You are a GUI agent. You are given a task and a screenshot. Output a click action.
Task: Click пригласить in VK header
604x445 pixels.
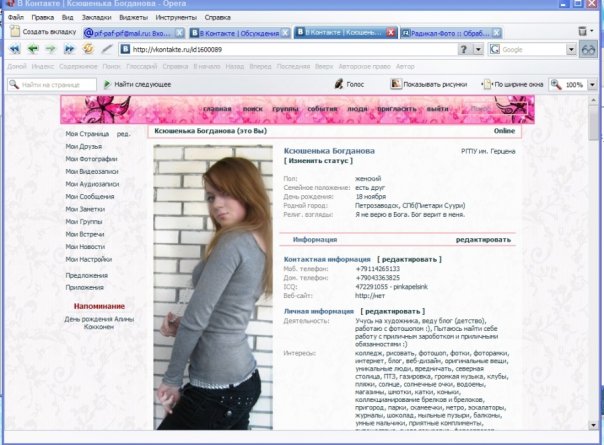click(x=397, y=109)
